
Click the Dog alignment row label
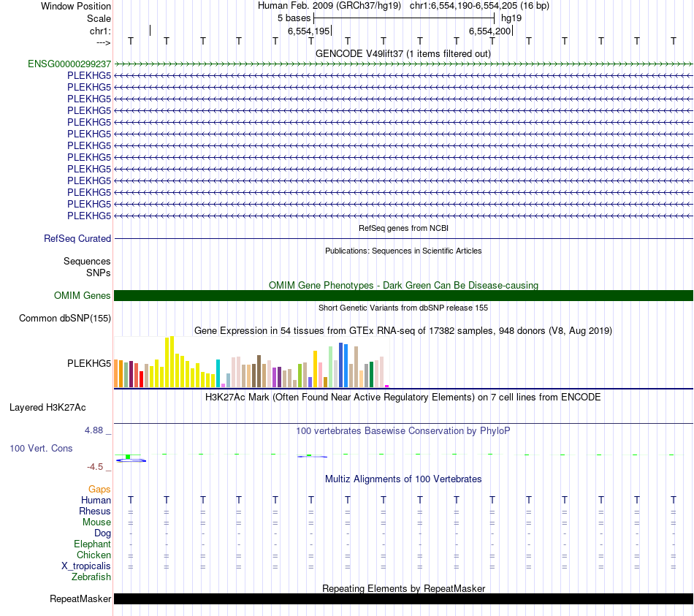102,533
